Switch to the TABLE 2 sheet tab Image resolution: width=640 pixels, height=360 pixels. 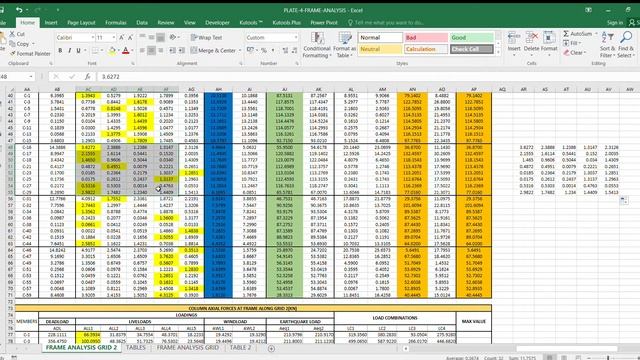240,348
